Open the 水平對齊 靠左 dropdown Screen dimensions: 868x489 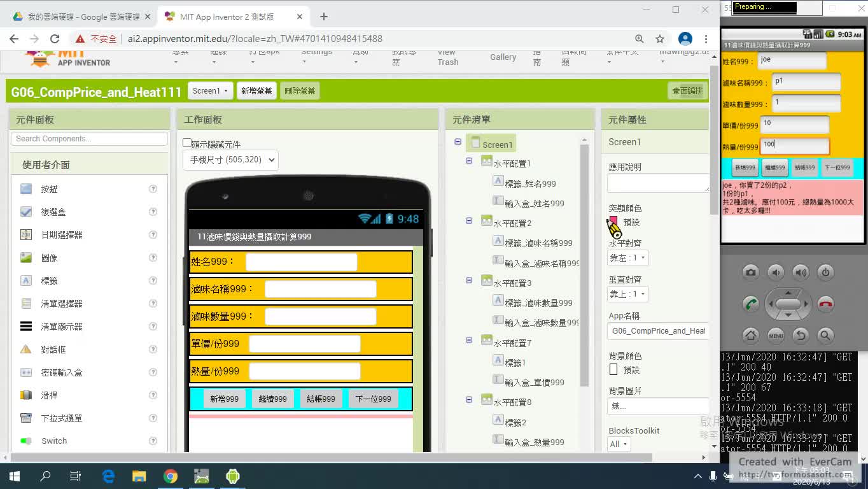click(x=627, y=258)
